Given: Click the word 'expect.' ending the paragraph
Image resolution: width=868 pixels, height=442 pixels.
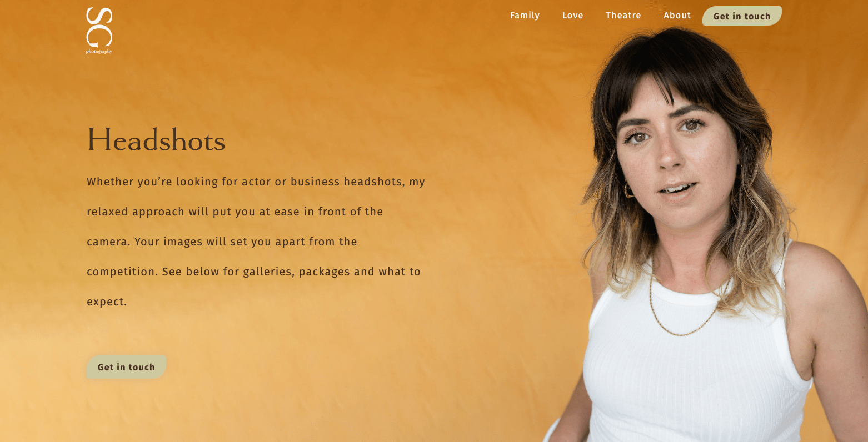Looking at the screenshot, I should coord(107,302).
